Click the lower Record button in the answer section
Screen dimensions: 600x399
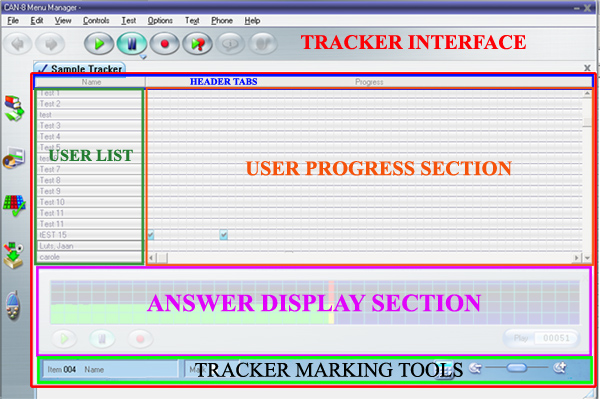pos(140,339)
